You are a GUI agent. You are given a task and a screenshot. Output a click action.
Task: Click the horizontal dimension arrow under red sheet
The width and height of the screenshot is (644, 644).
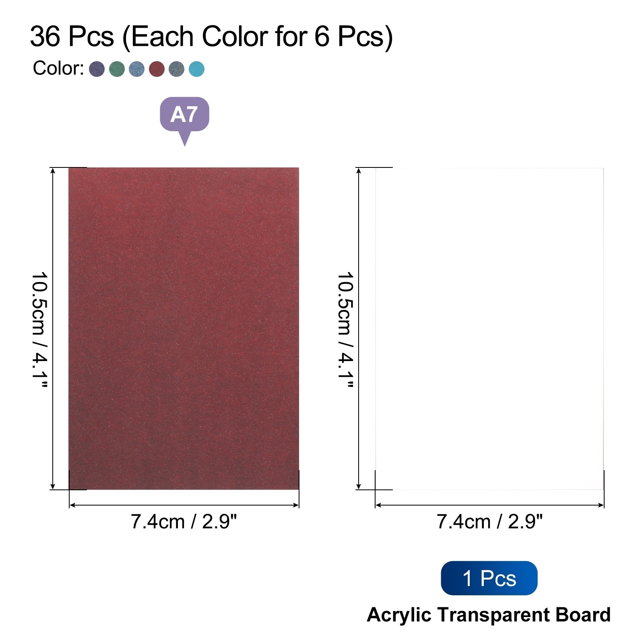pos(184,505)
